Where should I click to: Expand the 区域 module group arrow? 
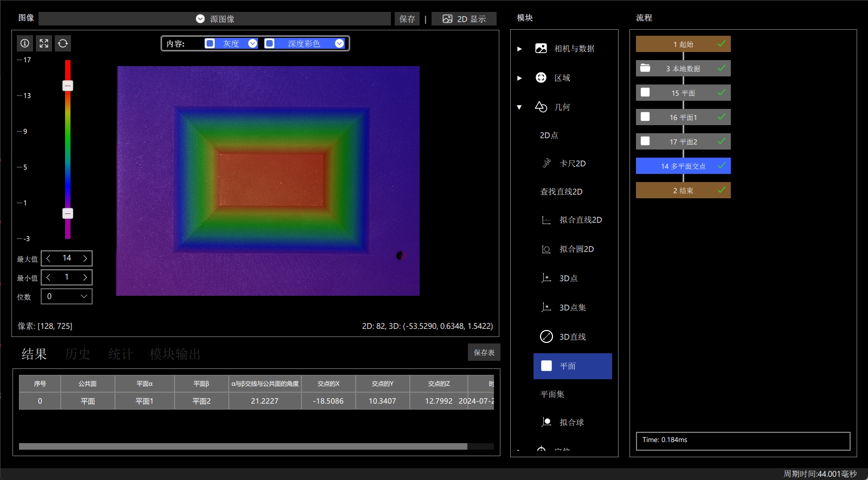(519, 78)
